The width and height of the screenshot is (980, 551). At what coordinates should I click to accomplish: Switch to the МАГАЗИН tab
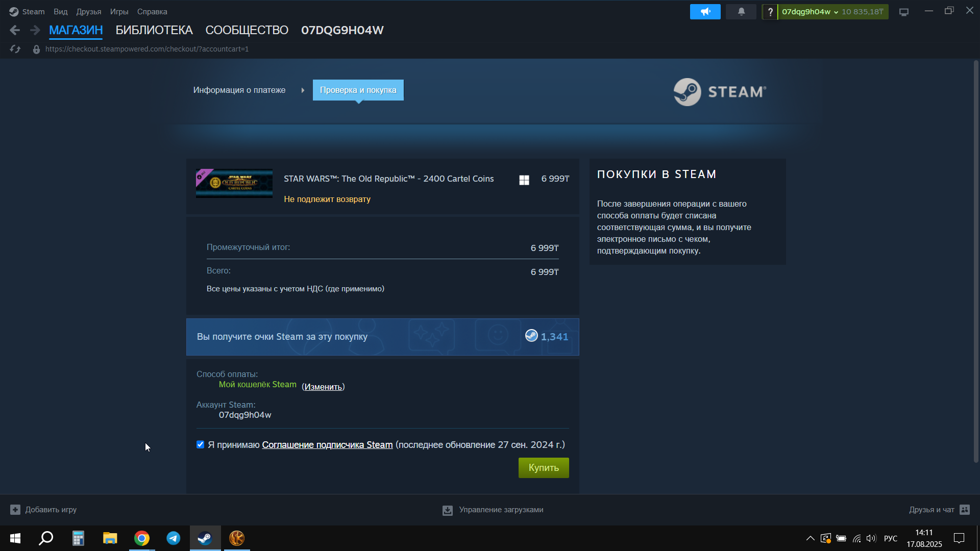pyautogui.click(x=76, y=31)
